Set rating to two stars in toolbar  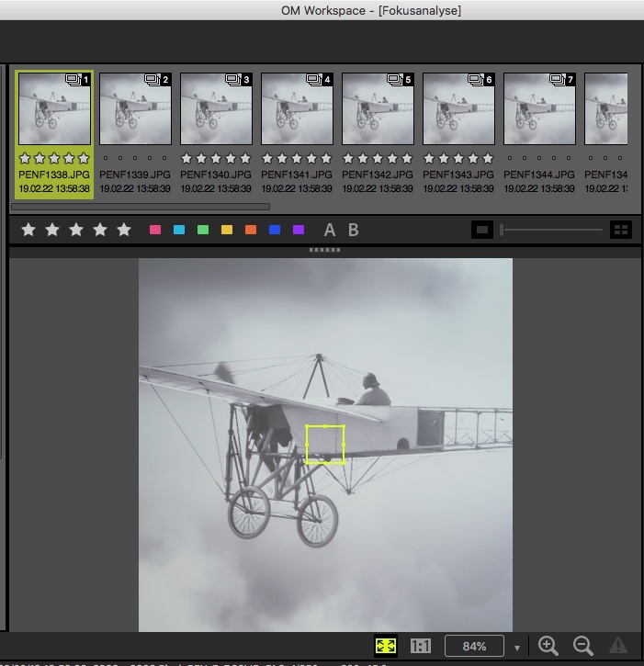pos(52,230)
